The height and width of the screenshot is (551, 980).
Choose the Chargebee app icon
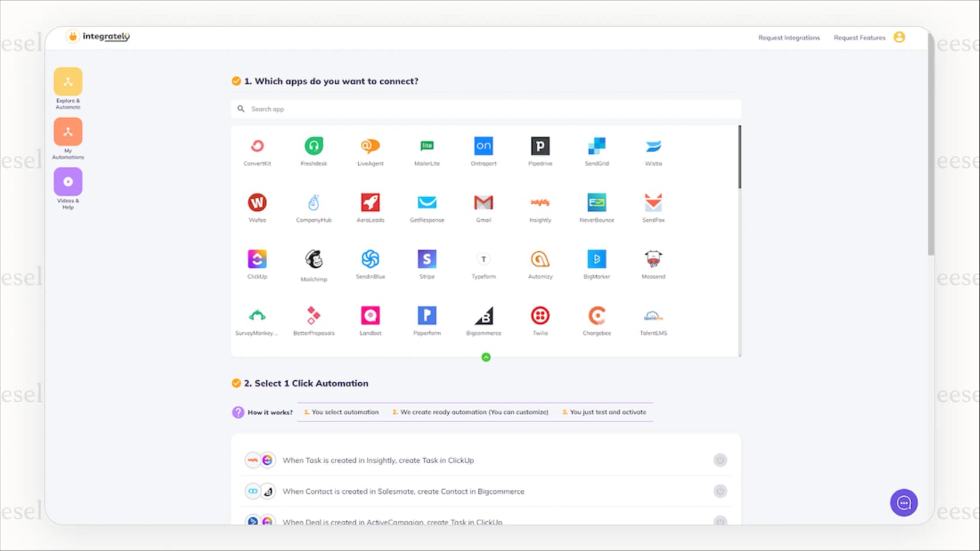click(597, 315)
